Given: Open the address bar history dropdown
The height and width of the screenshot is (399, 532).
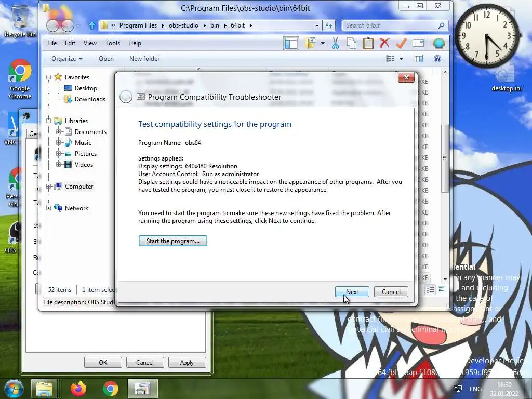Looking at the screenshot, I should click(317, 25).
